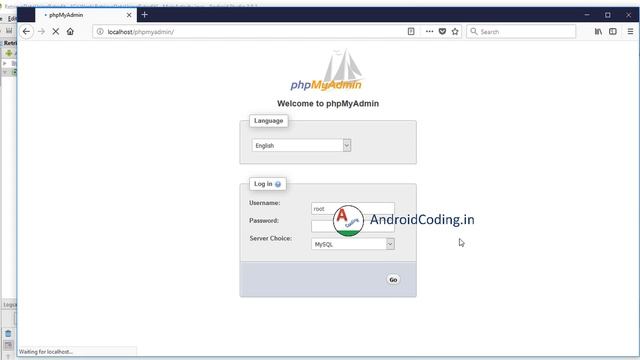
Task: Click the Welcome to phpMyAdmin heading
Action: (328, 104)
